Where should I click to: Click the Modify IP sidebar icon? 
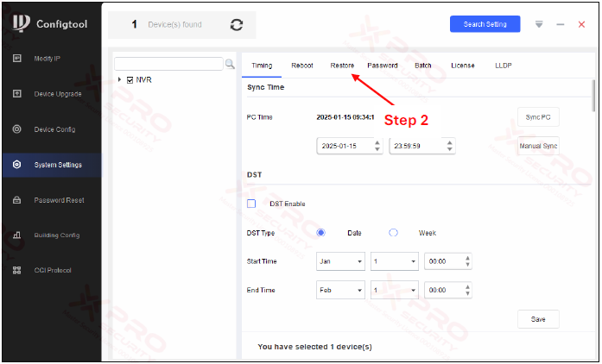click(17, 59)
